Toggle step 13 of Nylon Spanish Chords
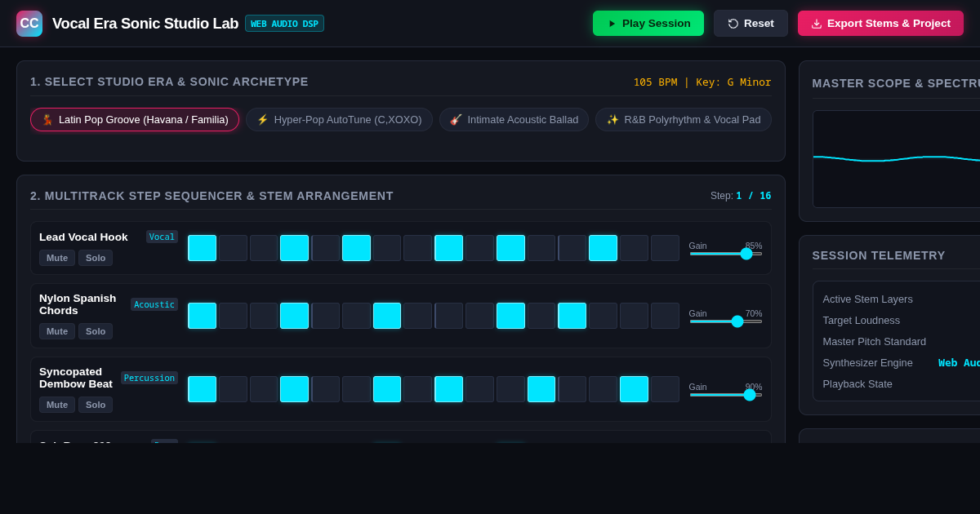The image size is (980, 514). pos(572,316)
